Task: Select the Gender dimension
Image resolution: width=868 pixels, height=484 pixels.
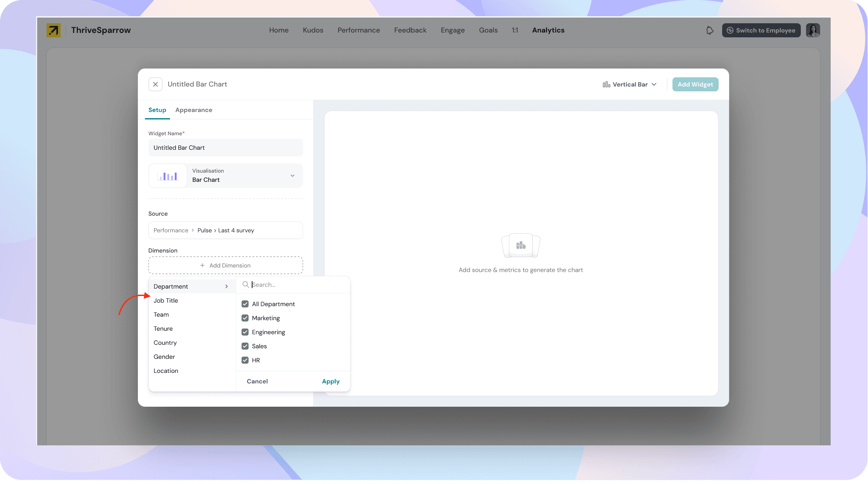Action: click(x=164, y=357)
